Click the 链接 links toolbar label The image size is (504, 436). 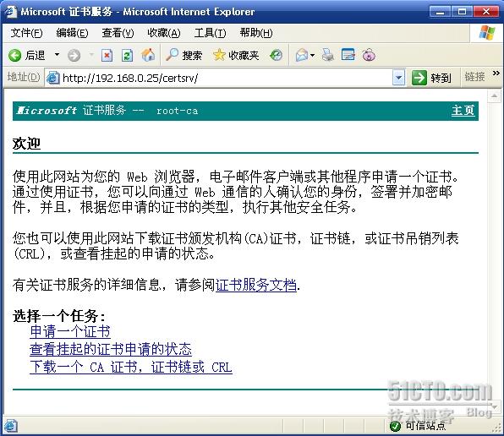474,77
